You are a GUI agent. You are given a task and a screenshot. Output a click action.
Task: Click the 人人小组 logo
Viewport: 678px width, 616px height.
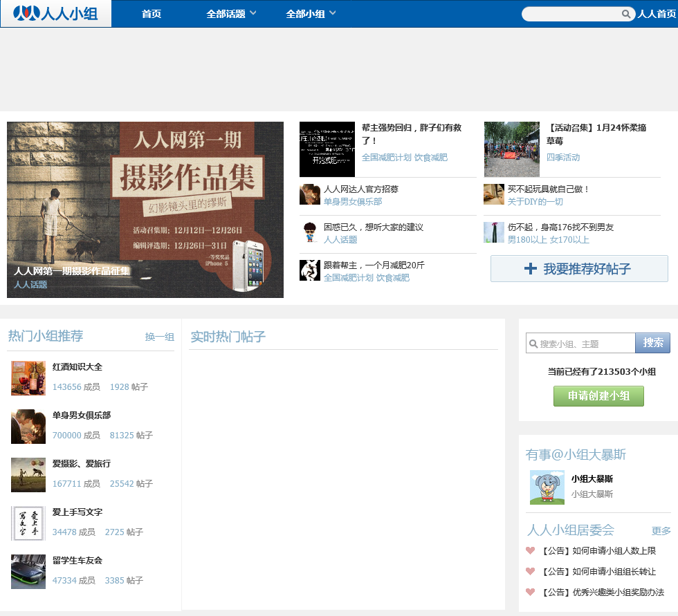(55, 13)
